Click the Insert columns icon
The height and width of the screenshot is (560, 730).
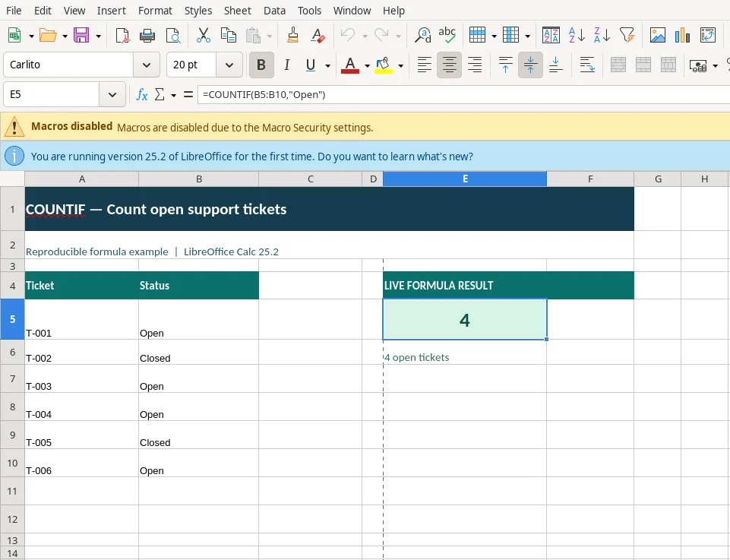coord(510,36)
